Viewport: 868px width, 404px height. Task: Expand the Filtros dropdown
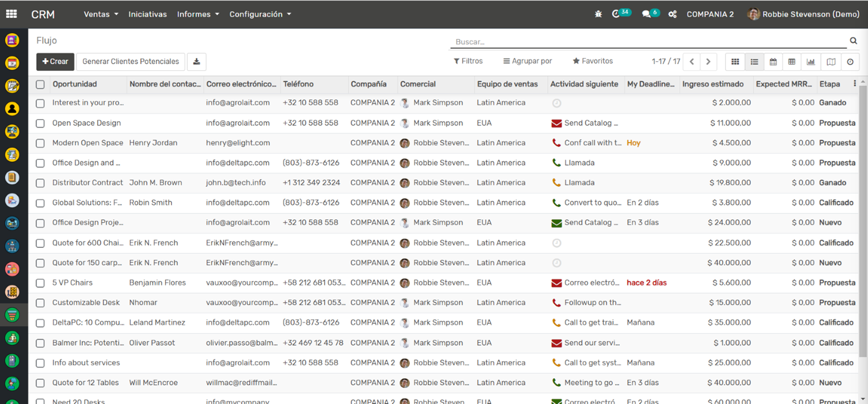(468, 61)
